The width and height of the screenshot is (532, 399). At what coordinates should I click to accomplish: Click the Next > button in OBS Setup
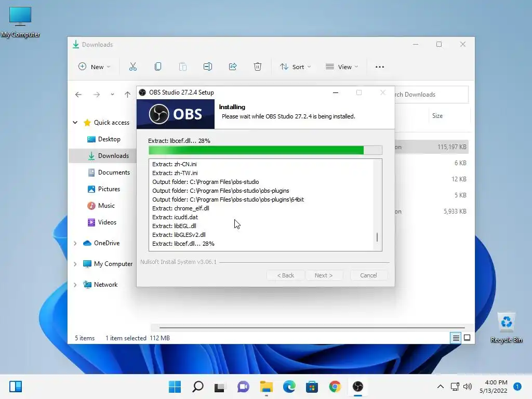tap(324, 275)
